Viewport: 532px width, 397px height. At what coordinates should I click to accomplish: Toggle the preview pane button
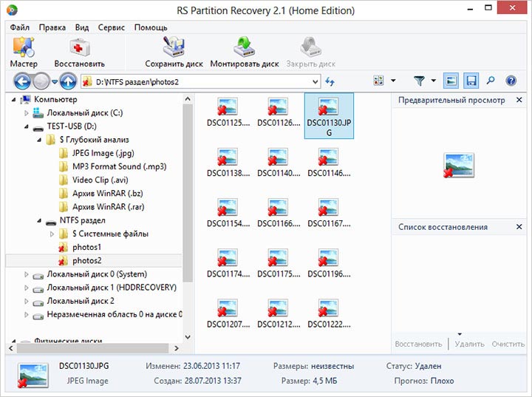pos(451,81)
